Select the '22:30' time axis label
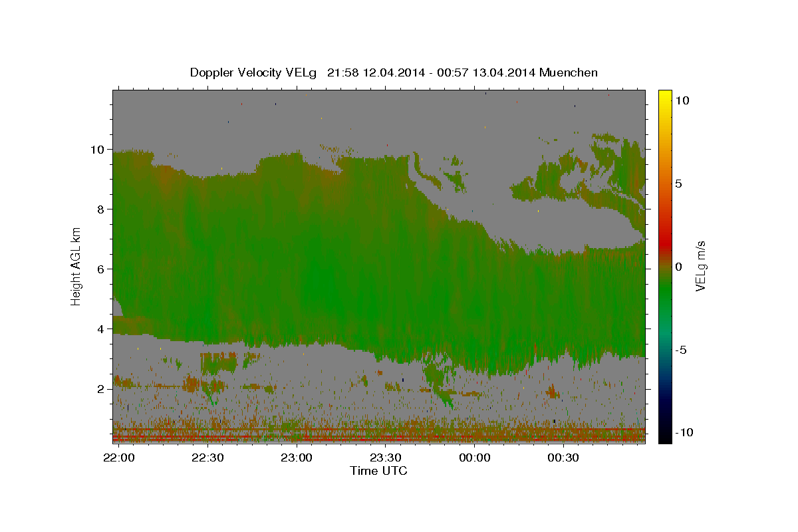Viewport: 798px width, 532px height. 207,458
